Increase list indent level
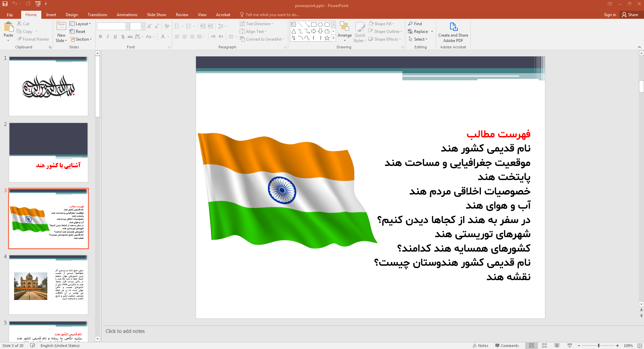 click(x=210, y=26)
